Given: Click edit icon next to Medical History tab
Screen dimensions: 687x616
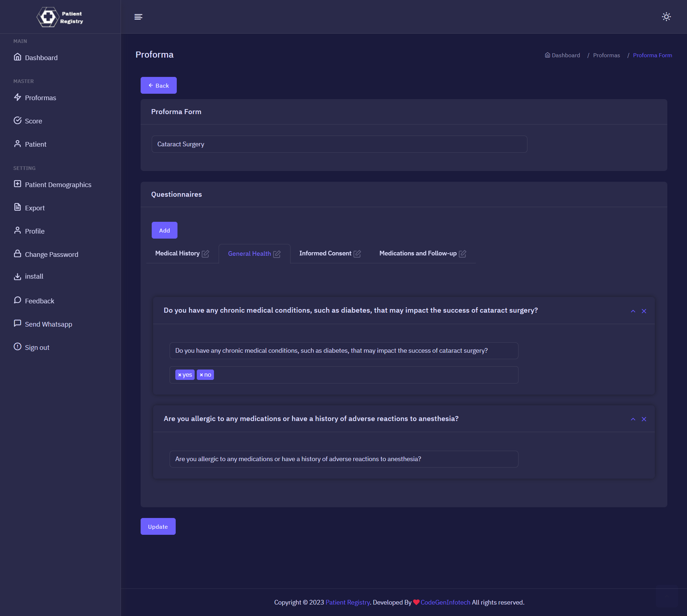Looking at the screenshot, I should point(205,254).
